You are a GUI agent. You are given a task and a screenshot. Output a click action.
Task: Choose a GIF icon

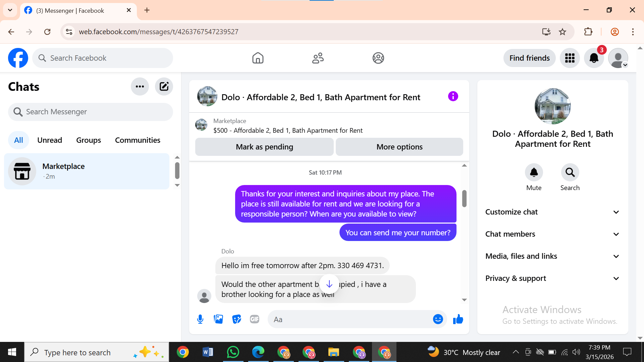point(255,319)
